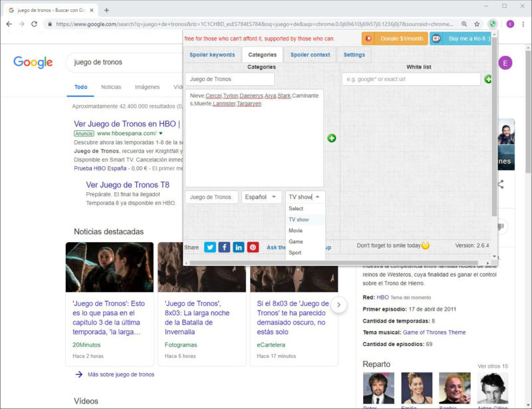The height and width of the screenshot is (409, 532).
Task: Open a new browser tab
Action: [106, 10]
